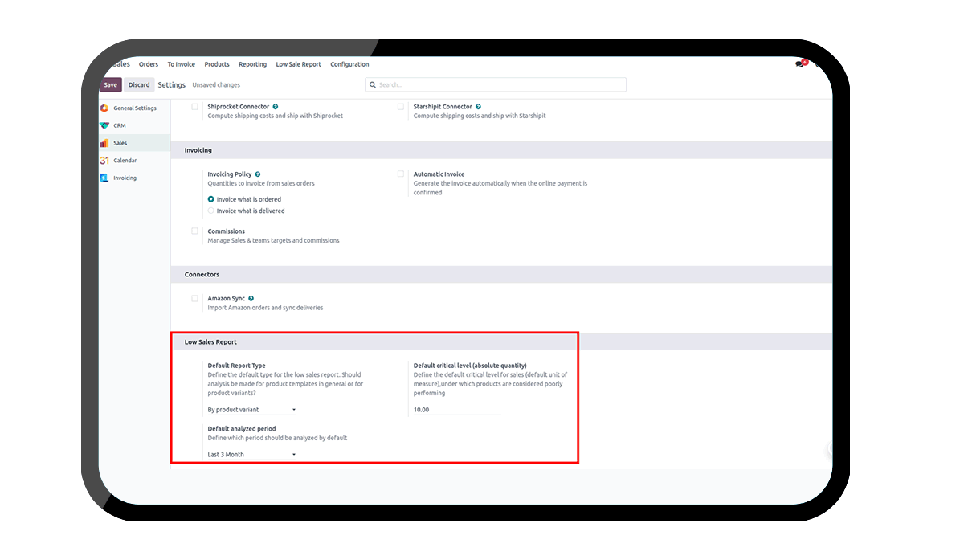The height and width of the screenshot is (560, 964).
Task: Tick the Commissions checkbox
Action: pos(194,231)
